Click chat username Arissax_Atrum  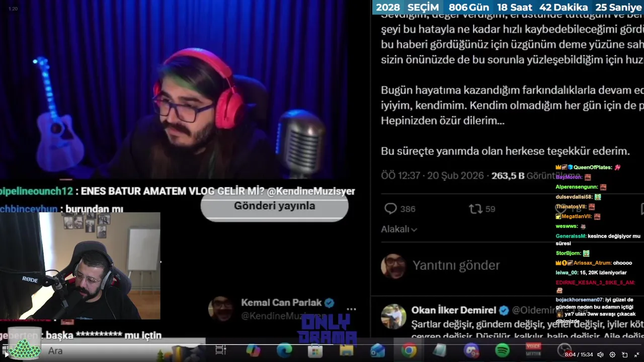(x=592, y=262)
